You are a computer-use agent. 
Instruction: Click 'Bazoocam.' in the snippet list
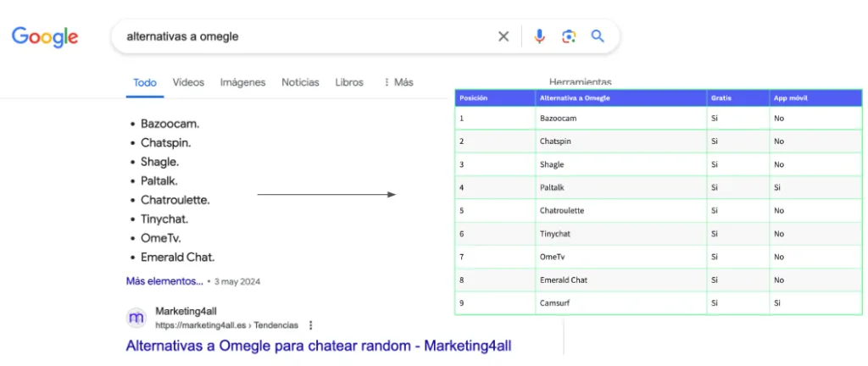click(170, 124)
